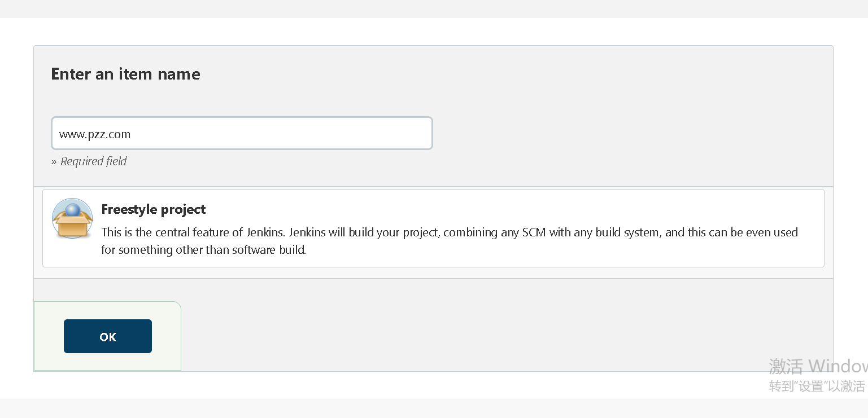Viewport: 868px width, 418px height.
Task: Select the www.pzz.com text in the name box
Action: coord(94,134)
